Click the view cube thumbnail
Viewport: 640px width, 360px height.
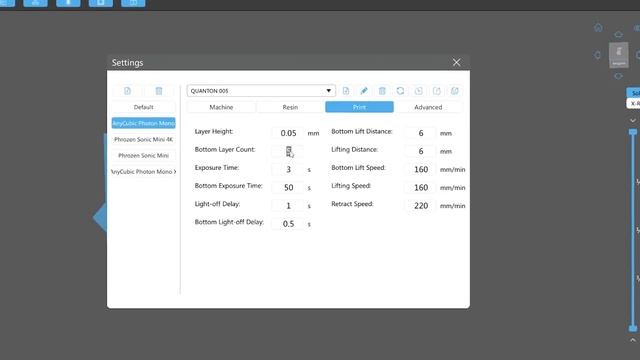point(619,55)
